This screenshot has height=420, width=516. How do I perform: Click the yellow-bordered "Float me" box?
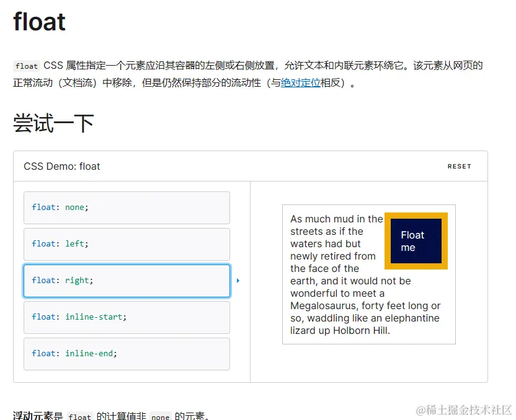point(416,240)
